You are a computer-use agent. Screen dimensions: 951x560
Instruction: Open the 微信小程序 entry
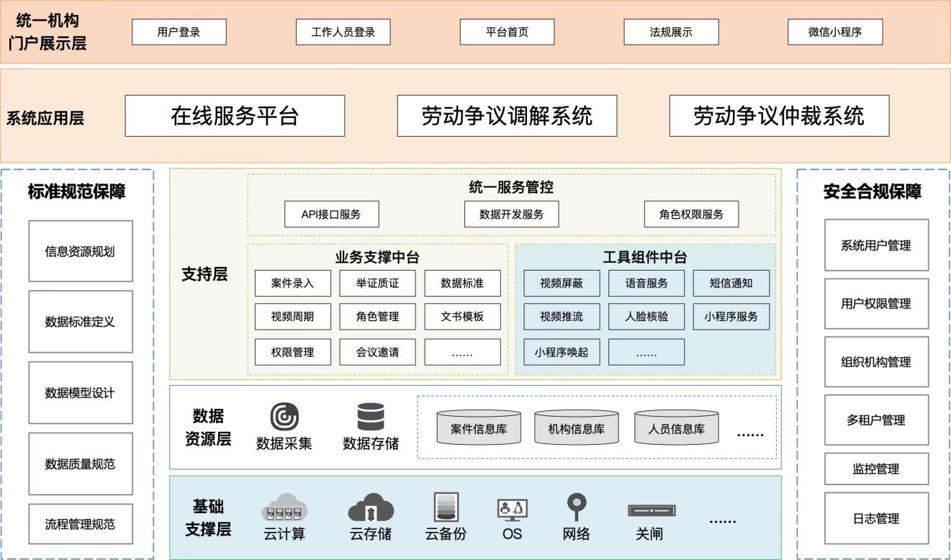[835, 32]
